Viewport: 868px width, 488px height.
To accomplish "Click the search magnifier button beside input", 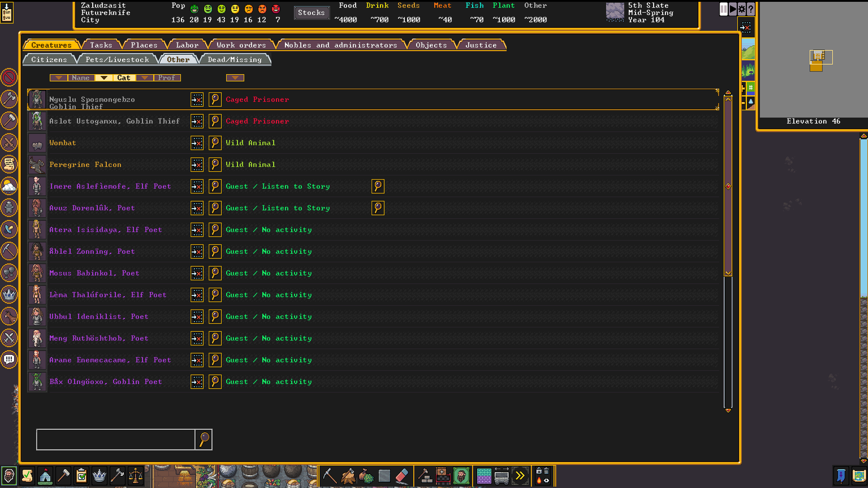I will coord(204,439).
